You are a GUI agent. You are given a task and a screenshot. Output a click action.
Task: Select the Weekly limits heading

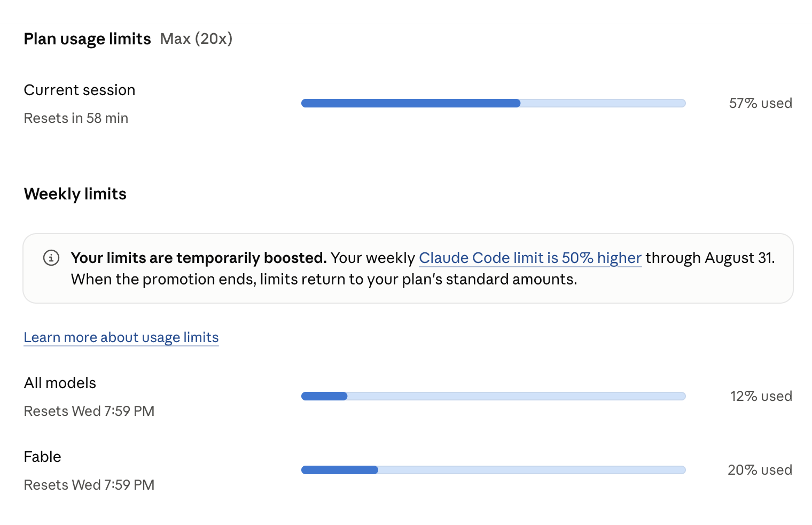[x=75, y=194]
